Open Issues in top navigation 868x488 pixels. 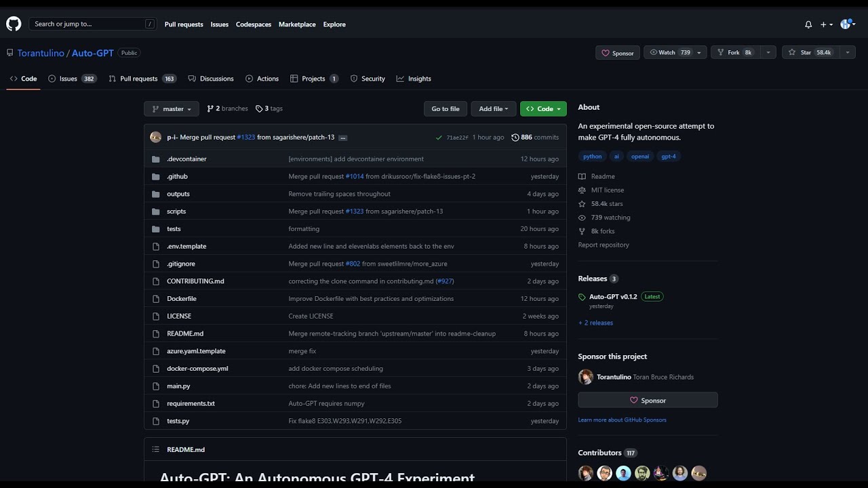(x=220, y=24)
